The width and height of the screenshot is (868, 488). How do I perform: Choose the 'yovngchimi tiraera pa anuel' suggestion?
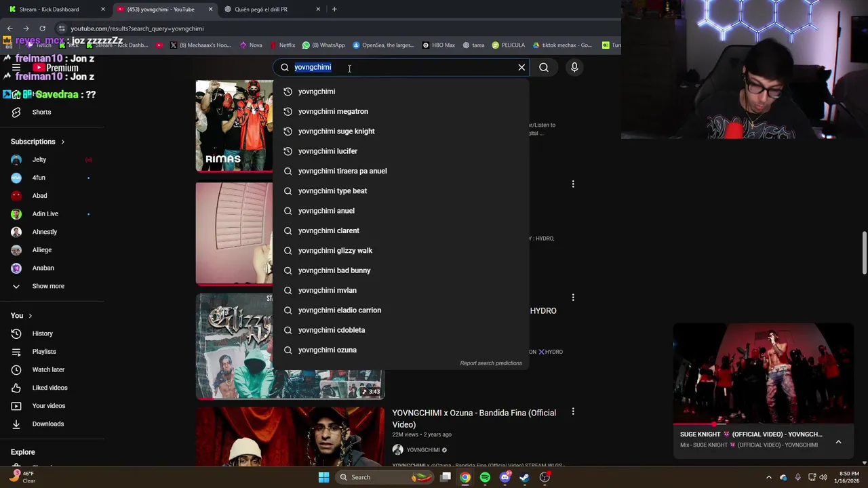coord(401,171)
